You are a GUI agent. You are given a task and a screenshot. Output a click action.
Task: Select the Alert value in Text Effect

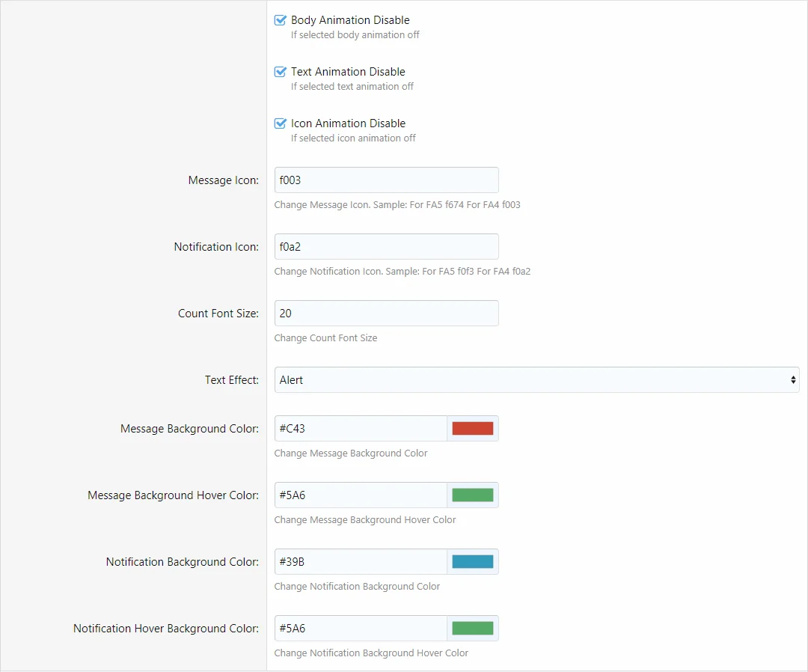(292, 380)
